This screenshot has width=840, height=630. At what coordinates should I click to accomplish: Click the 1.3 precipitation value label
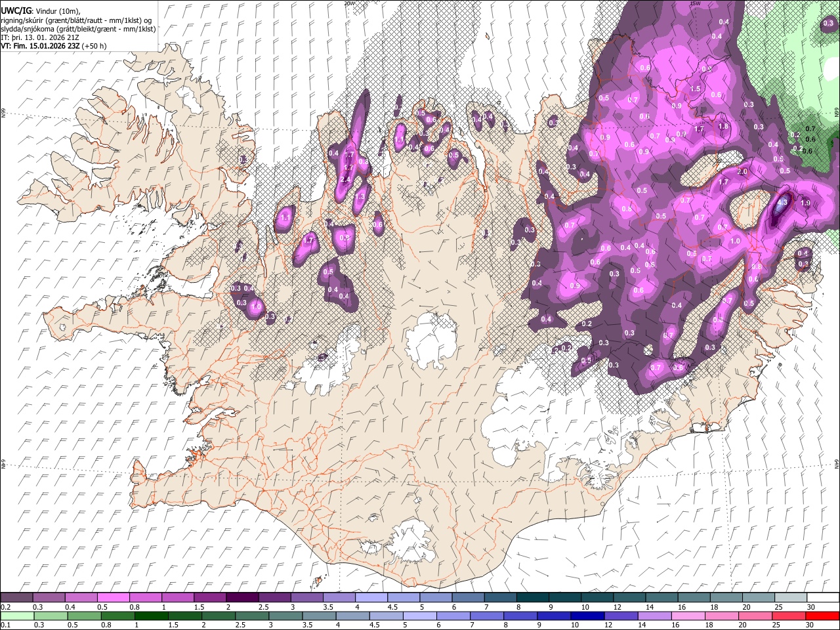(x=360, y=196)
